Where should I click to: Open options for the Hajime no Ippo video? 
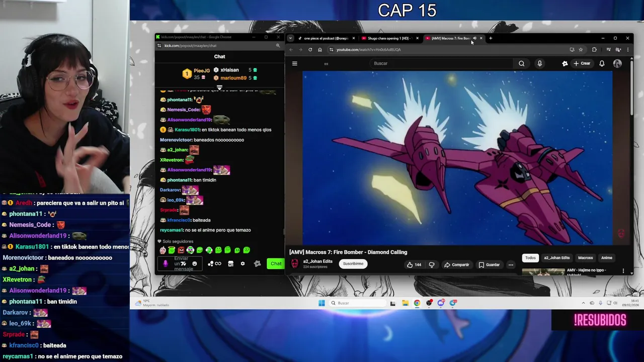coord(623,271)
